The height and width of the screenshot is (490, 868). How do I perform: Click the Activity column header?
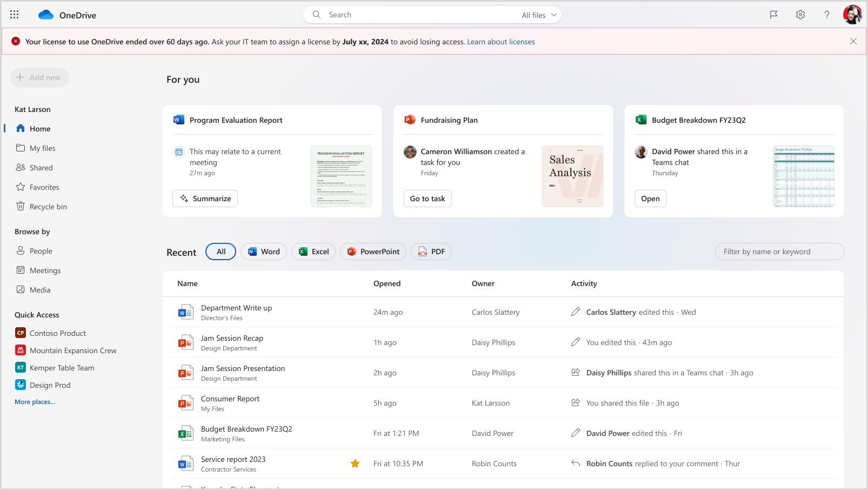pyautogui.click(x=584, y=283)
